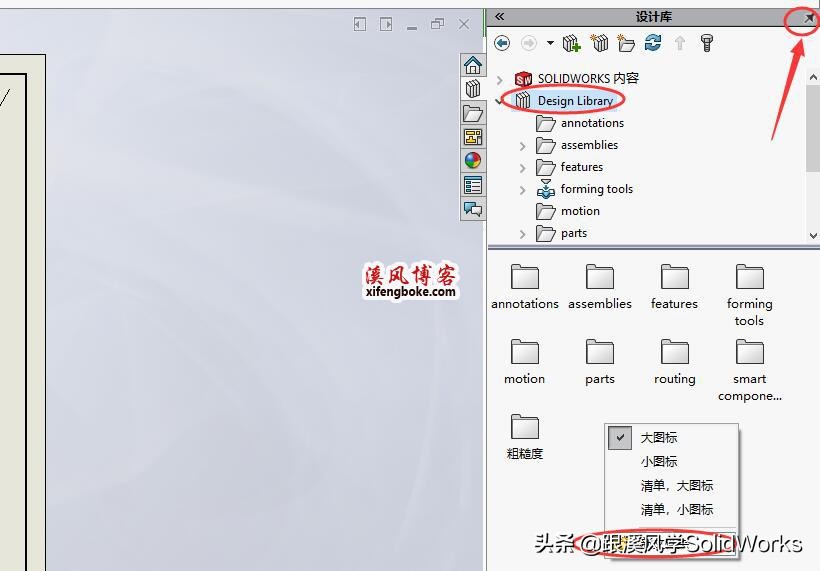Click the Create New Folder icon
Image resolution: width=820 pixels, height=571 pixels.
[x=626, y=43]
